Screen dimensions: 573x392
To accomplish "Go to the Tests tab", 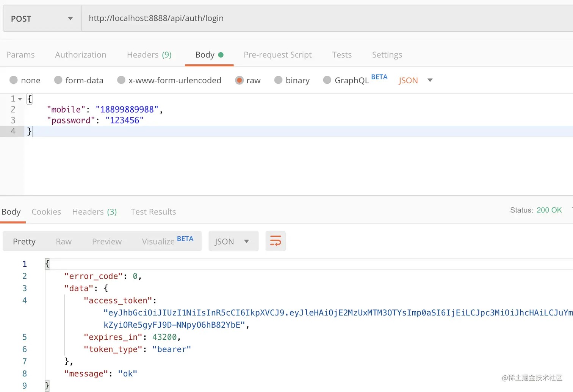I will 342,55.
